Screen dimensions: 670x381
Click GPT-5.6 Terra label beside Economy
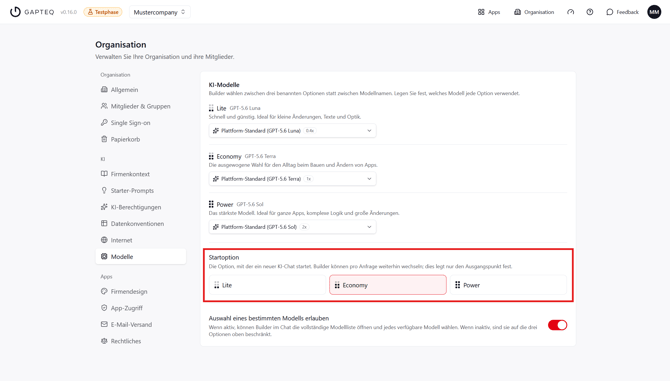pyautogui.click(x=260, y=156)
